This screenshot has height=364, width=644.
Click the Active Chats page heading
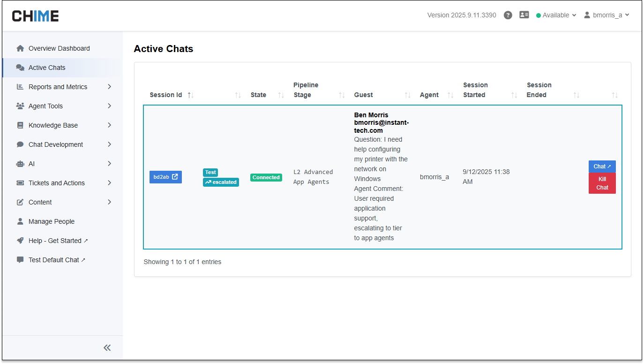tap(164, 49)
